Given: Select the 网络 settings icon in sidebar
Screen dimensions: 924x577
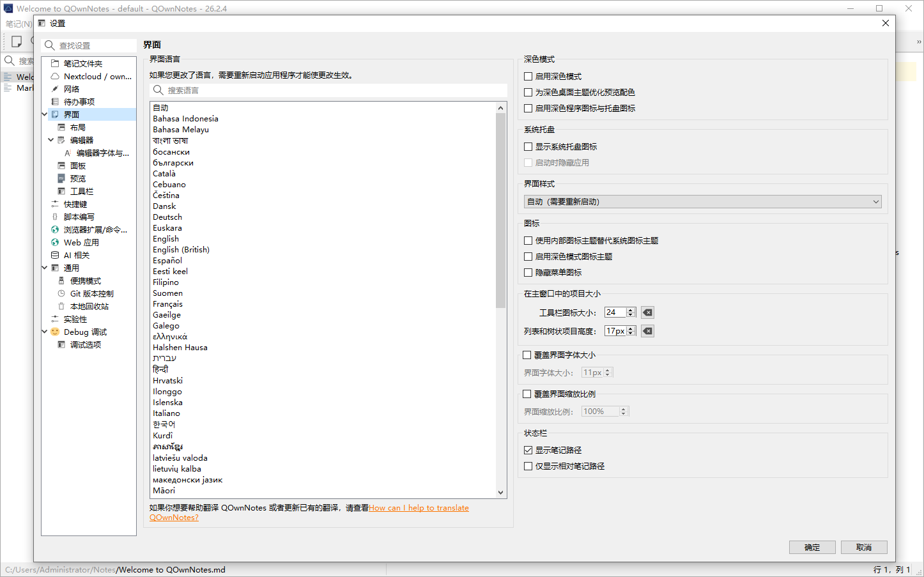Looking at the screenshot, I should tap(56, 88).
